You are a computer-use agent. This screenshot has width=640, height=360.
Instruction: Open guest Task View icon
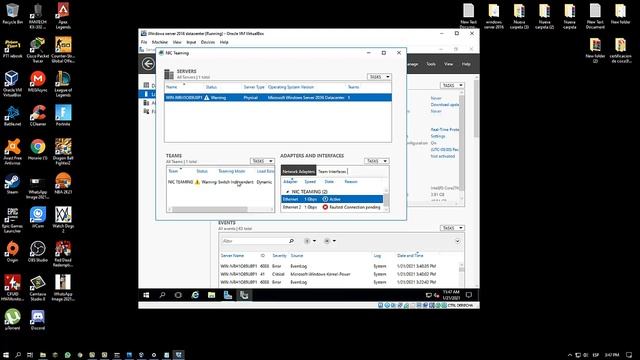(178, 295)
